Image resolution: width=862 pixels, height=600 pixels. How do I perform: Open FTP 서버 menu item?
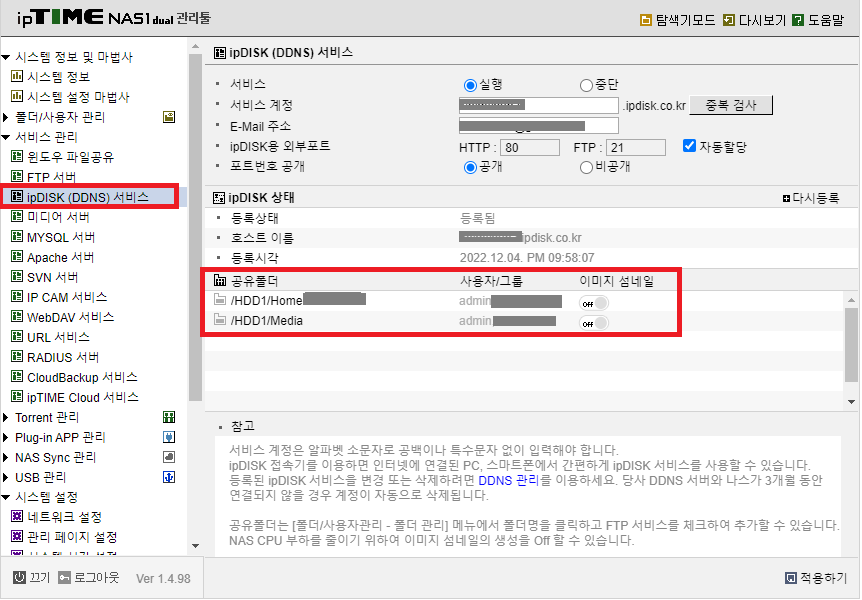[52, 177]
